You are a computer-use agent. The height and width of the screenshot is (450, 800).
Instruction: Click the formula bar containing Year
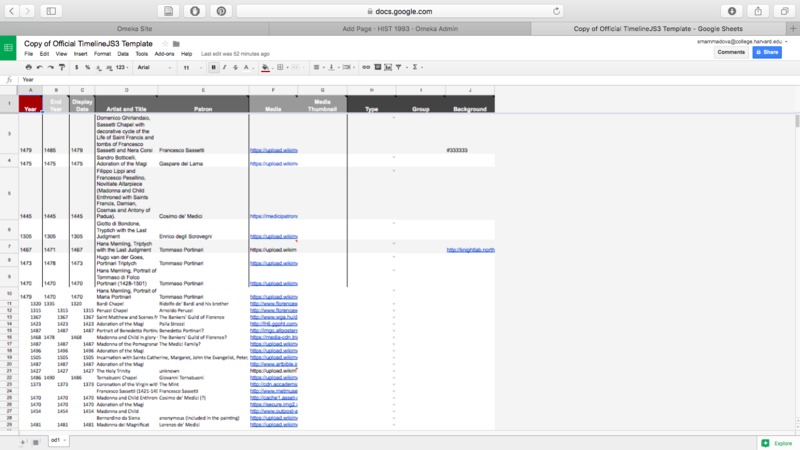pos(408,80)
